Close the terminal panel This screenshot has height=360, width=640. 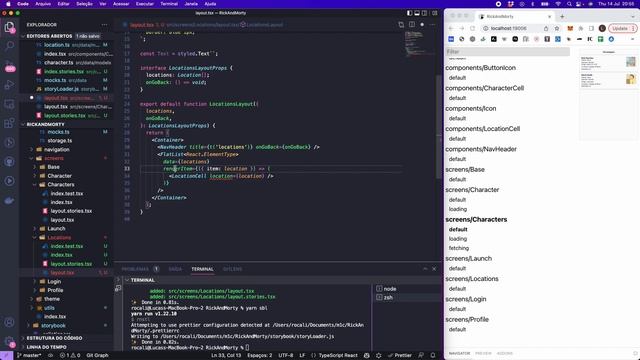pos(434,269)
